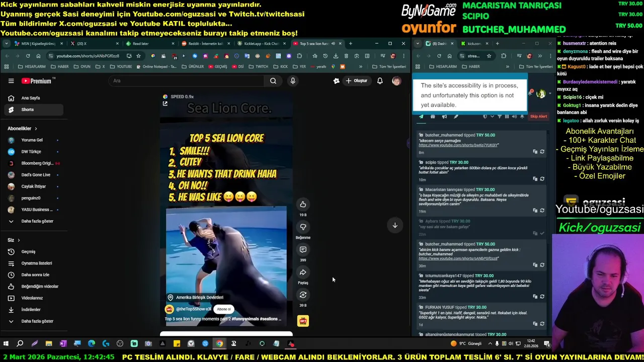Open the Windows Start menu
644x362 pixels.
tap(6, 344)
